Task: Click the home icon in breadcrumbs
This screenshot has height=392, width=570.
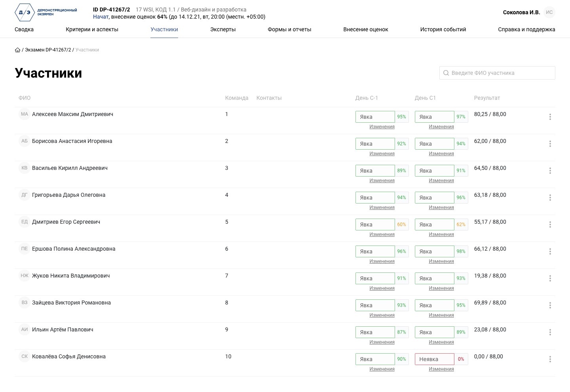Action: 17,50
